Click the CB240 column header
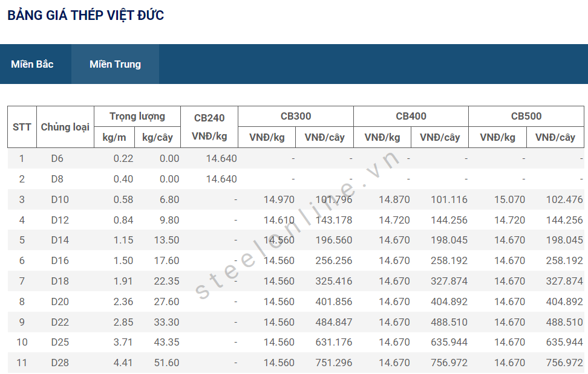The image size is (588, 374). [x=209, y=127]
